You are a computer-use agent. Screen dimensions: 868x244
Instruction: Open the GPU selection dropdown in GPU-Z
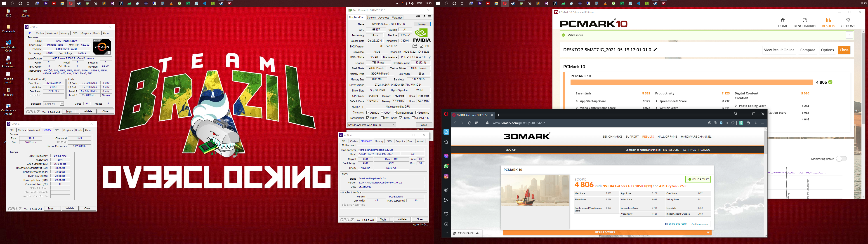pyautogui.click(x=372, y=125)
